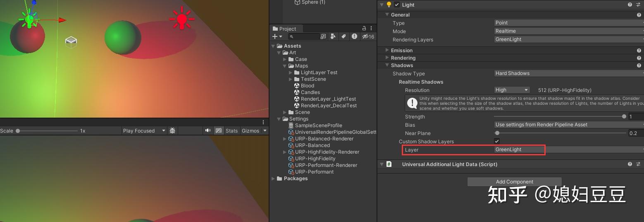Expand the LightLayer Test folder

click(x=291, y=72)
